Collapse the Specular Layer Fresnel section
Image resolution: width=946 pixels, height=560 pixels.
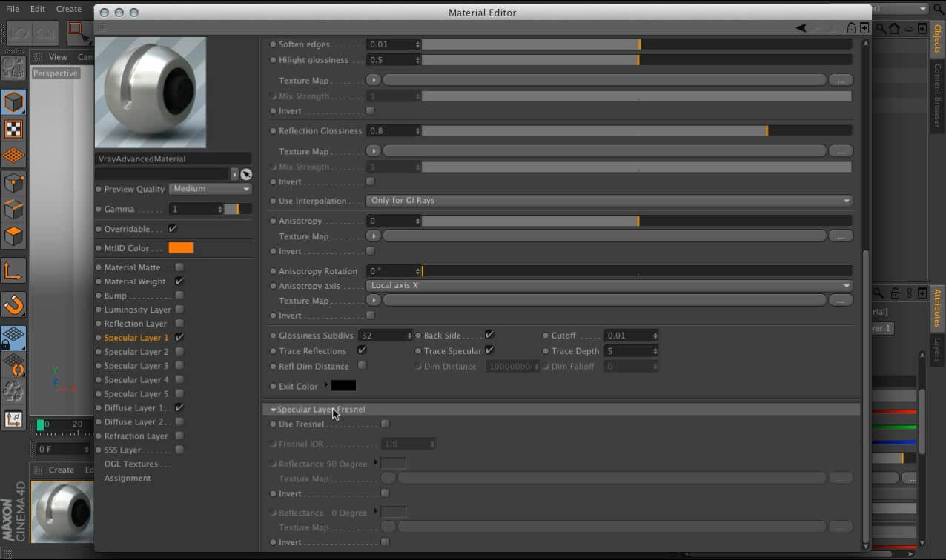pos(273,409)
